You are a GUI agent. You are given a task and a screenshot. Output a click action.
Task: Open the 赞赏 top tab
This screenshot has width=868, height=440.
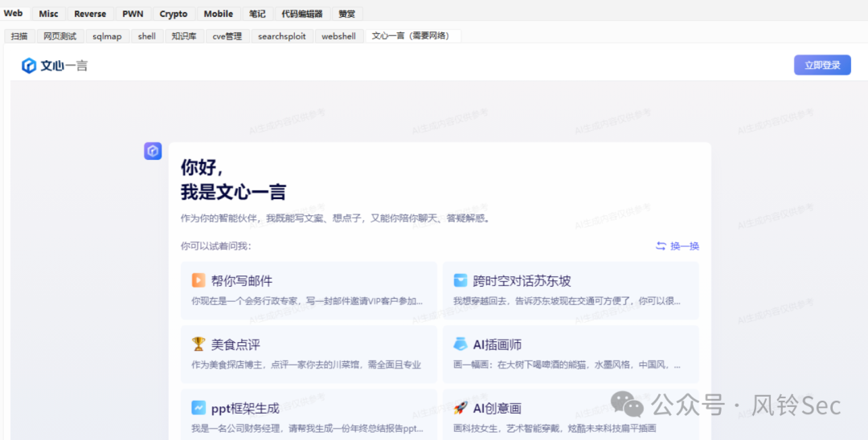coord(347,14)
